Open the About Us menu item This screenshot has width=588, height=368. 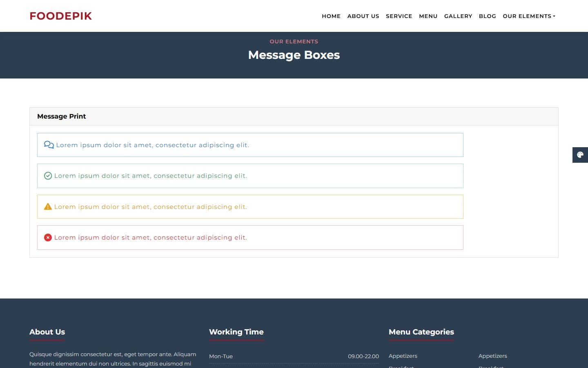[363, 16]
